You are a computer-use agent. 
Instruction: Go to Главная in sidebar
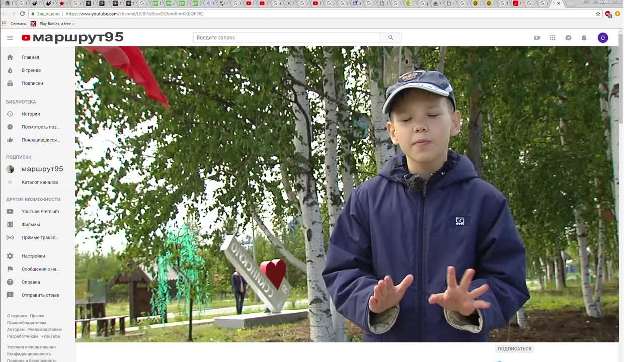coord(30,57)
